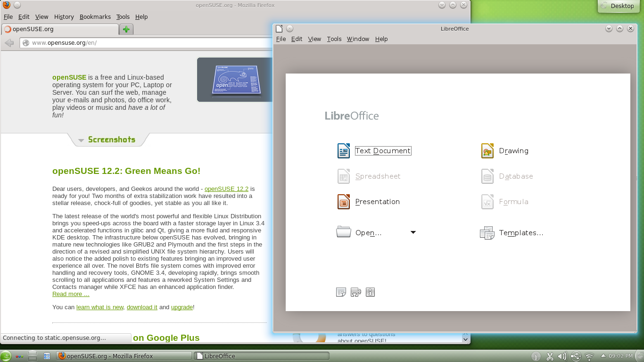Click the panel clock showing 09:02 PM
The height and width of the screenshot is (362, 644).
[621, 356]
